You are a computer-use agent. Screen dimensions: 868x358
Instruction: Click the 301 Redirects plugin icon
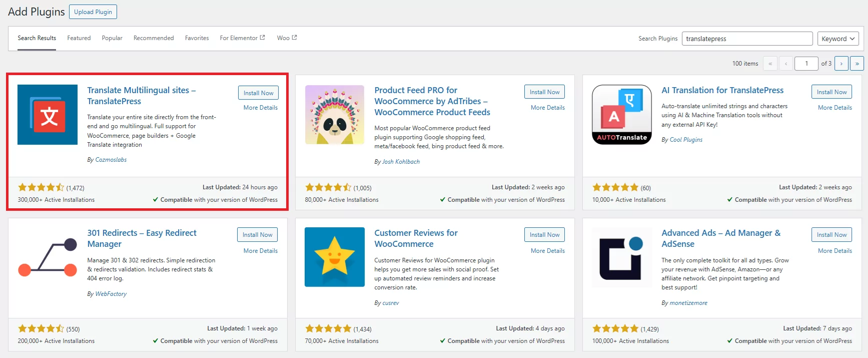pyautogui.click(x=48, y=257)
